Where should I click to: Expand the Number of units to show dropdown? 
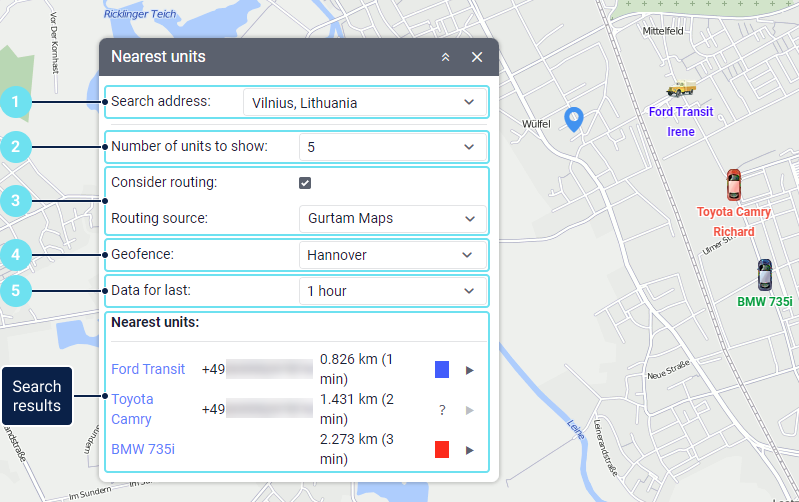pos(392,147)
